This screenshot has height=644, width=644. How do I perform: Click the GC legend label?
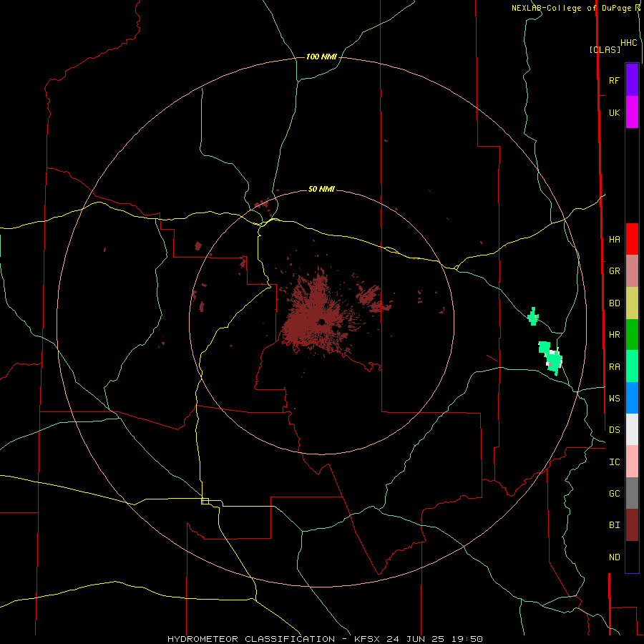pos(614,494)
